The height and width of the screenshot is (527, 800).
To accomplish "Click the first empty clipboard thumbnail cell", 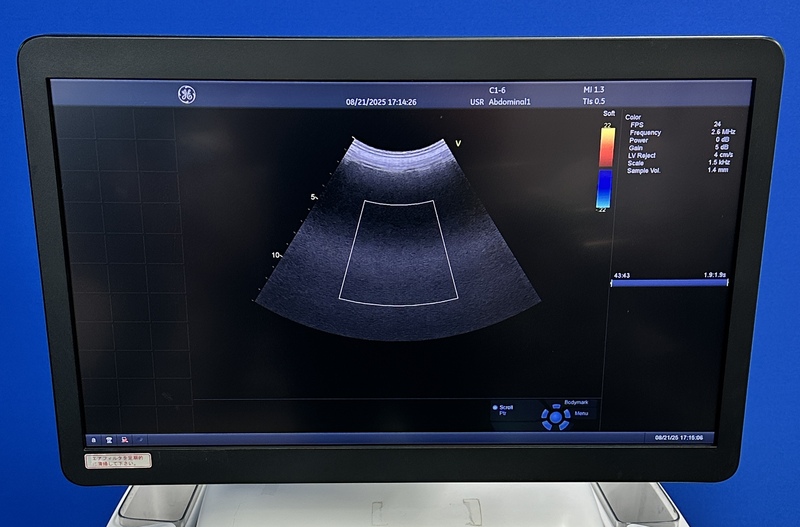I will click(x=74, y=123).
